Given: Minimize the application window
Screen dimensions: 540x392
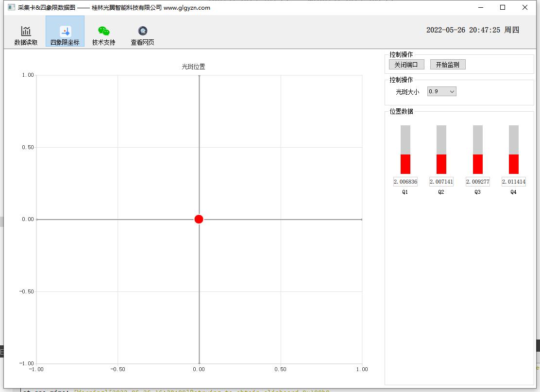Looking at the screenshot, I should click(x=481, y=7).
